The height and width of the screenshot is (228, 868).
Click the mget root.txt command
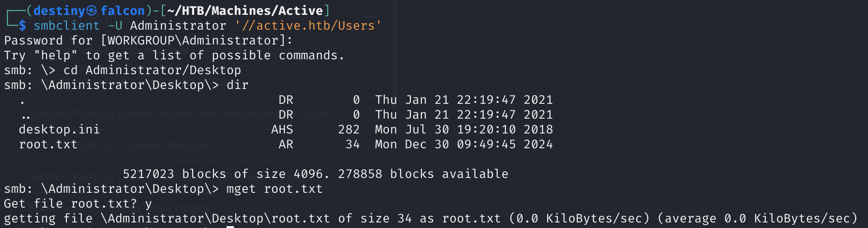coord(274,189)
